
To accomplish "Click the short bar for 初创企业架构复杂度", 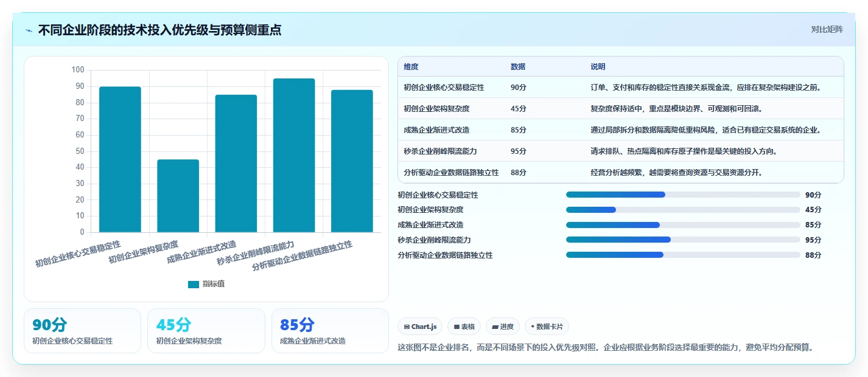I will click(178, 196).
